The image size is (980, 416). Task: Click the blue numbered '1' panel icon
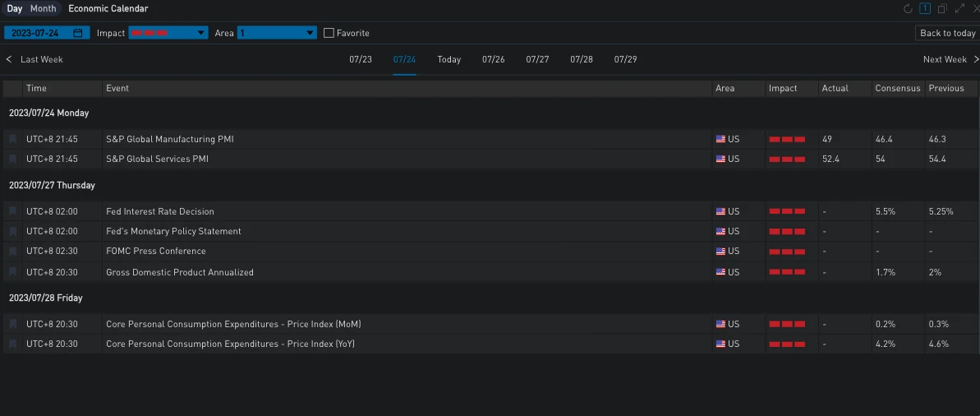pos(925,9)
